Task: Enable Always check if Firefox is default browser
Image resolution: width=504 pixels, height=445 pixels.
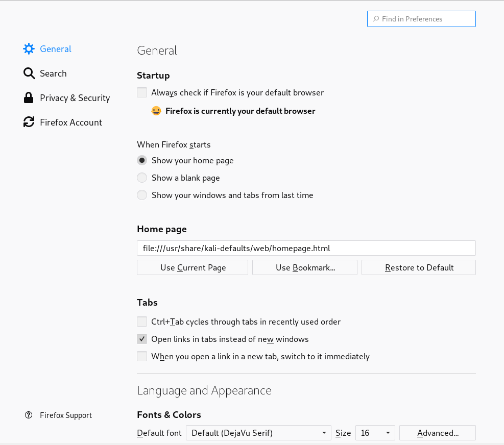Action: pos(142,92)
